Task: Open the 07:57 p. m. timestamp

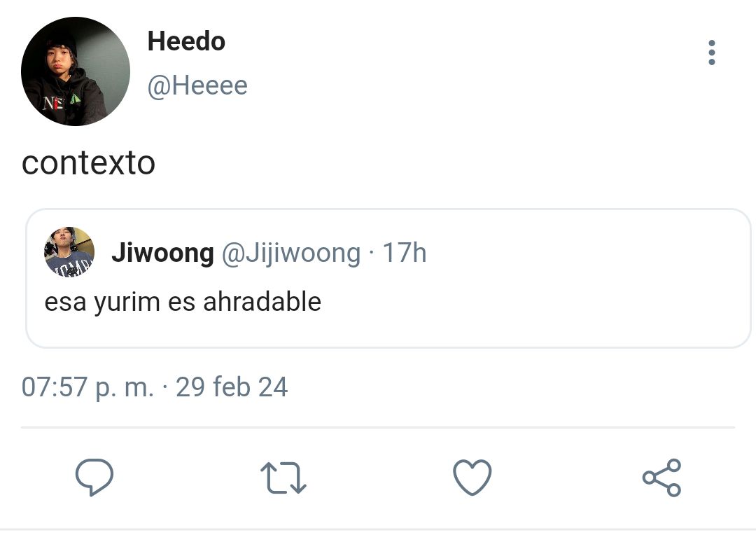Action: click(x=87, y=387)
